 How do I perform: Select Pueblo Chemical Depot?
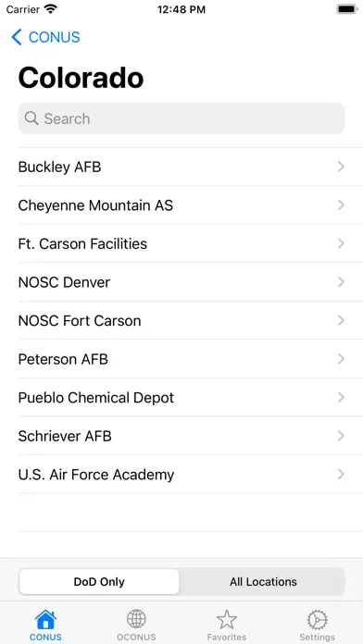181,398
